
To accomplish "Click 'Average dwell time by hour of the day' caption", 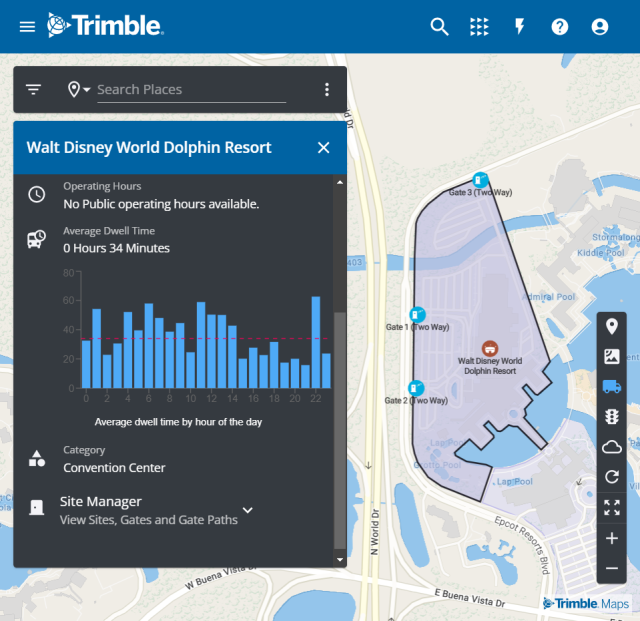I will click(x=178, y=422).
